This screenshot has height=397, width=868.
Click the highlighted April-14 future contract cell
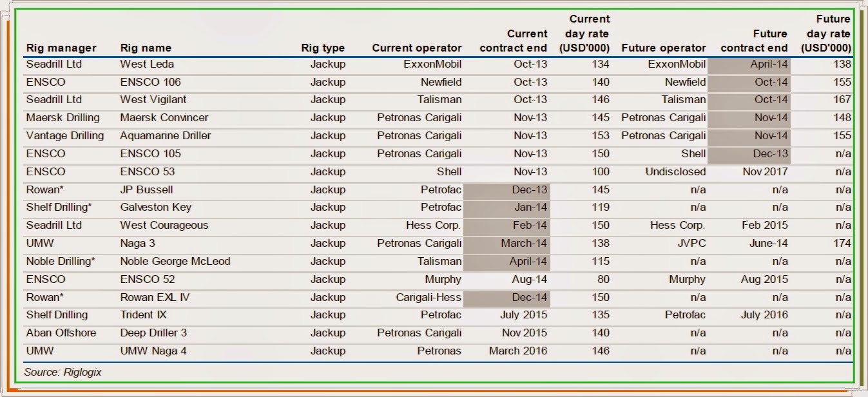point(769,64)
